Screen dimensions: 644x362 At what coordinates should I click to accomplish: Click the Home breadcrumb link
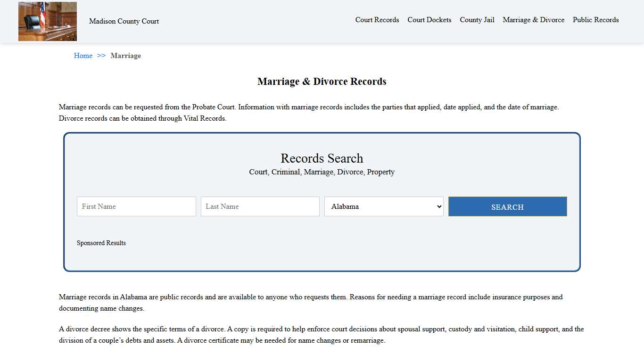tap(83, 56)
